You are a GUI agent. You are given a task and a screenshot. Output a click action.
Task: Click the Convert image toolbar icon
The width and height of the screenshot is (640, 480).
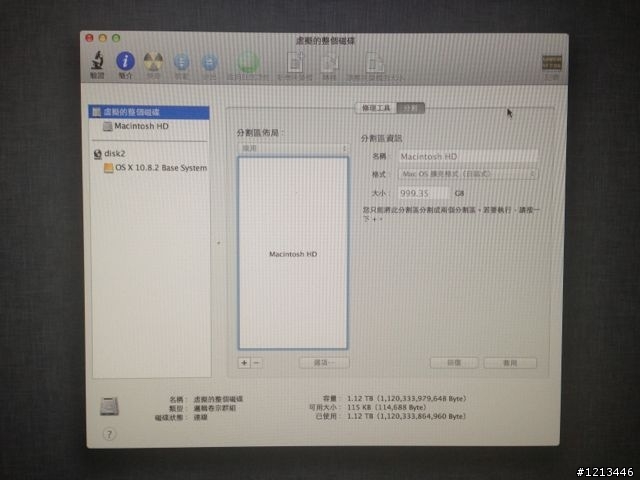pos(329,63)
